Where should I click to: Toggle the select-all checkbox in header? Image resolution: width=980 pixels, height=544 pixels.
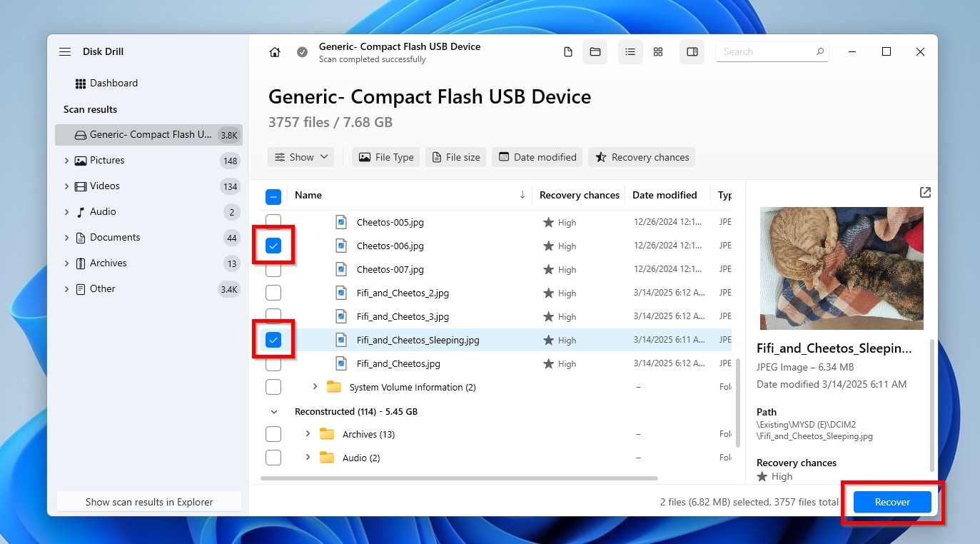(273, 195)
